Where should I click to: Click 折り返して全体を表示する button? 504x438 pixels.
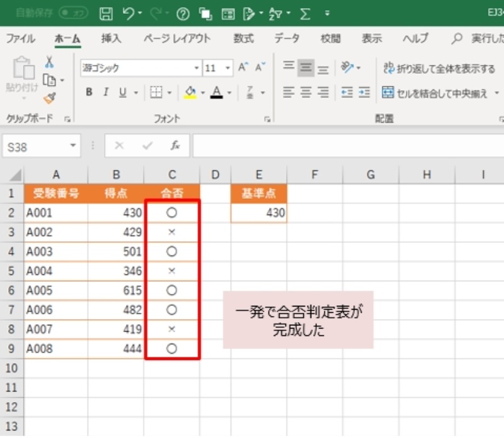tap(439, 68)
